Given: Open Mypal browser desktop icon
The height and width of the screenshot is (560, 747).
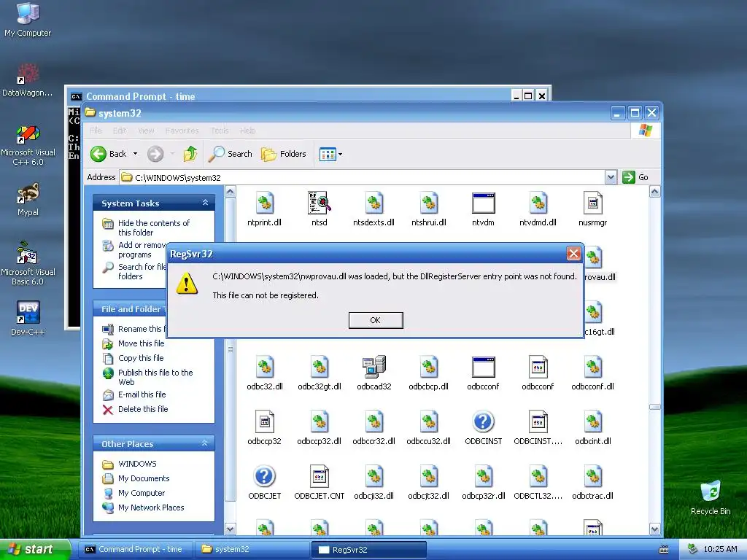Looking at the screenshot, I should point(28,200).
